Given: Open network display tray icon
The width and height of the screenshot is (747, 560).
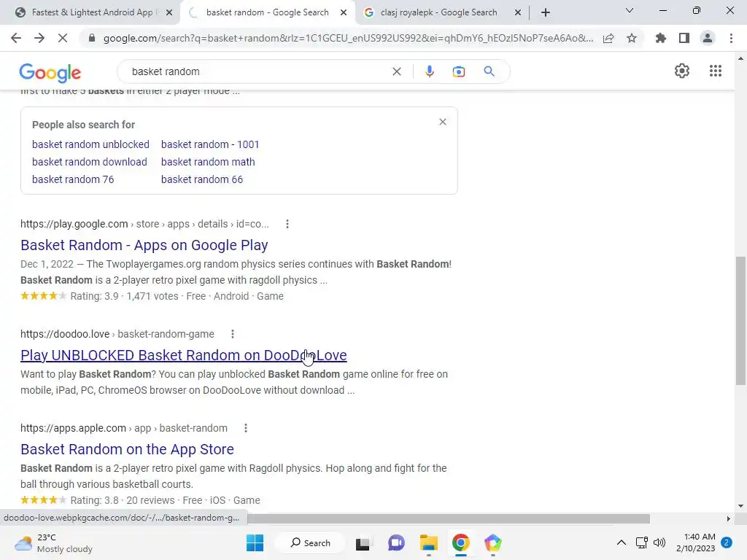Looking at the screenshot, I should click(641, 542).
